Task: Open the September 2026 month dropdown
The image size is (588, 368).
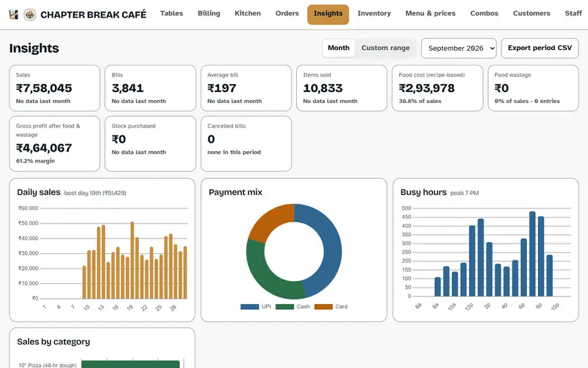Action: (x=459, y=48)
